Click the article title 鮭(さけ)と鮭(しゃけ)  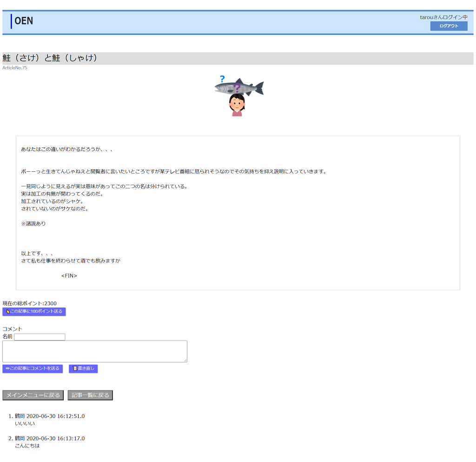tap(50, 58)
